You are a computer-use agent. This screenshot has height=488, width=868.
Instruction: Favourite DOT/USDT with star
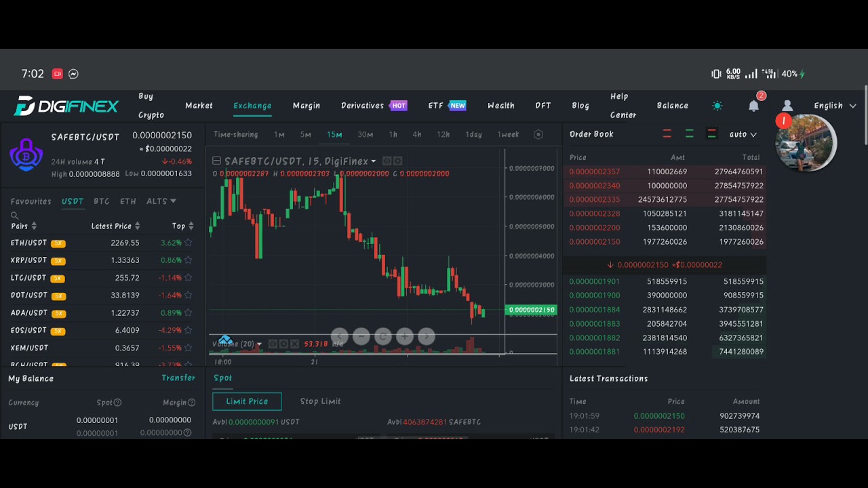point(189,296)
